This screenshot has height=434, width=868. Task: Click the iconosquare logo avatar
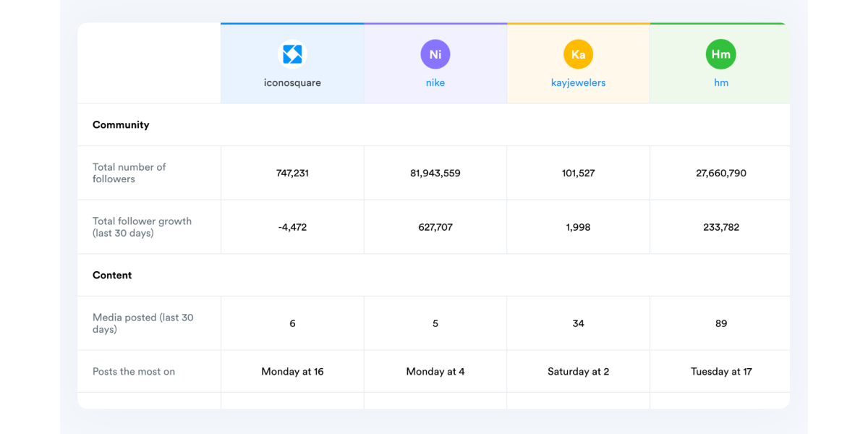pyautogui.click(x=292, y=54)
